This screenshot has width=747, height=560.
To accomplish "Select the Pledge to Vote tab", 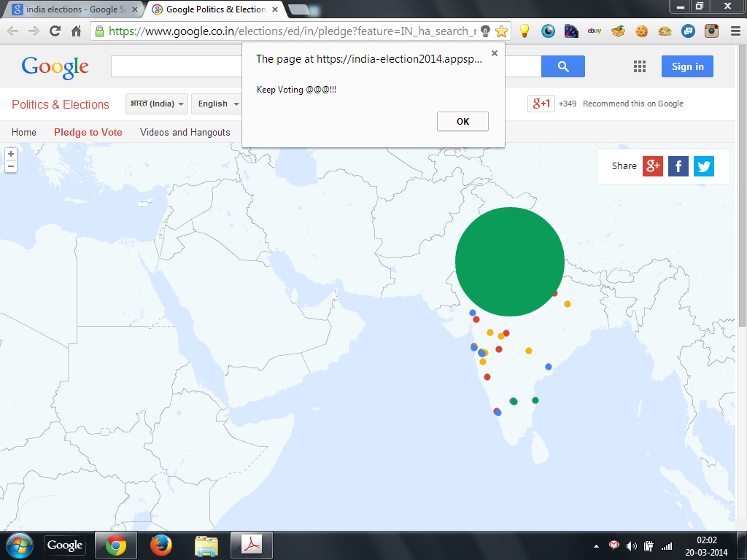I will [88, 133].
